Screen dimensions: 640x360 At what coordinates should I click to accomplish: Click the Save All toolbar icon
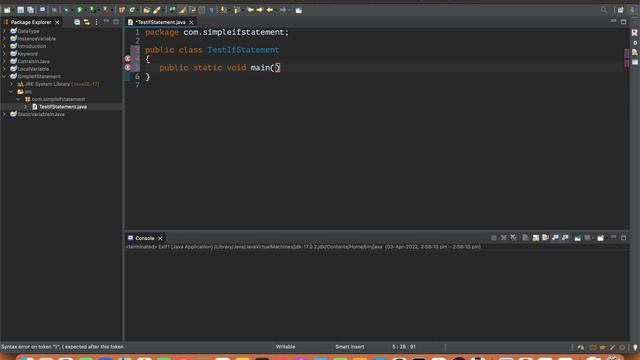click(30, 10)
